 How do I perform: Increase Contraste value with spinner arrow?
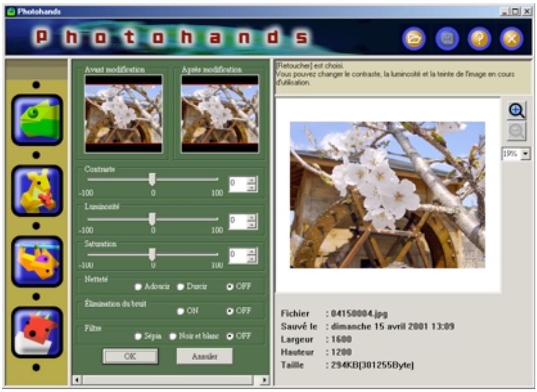(x=252, y=180)
